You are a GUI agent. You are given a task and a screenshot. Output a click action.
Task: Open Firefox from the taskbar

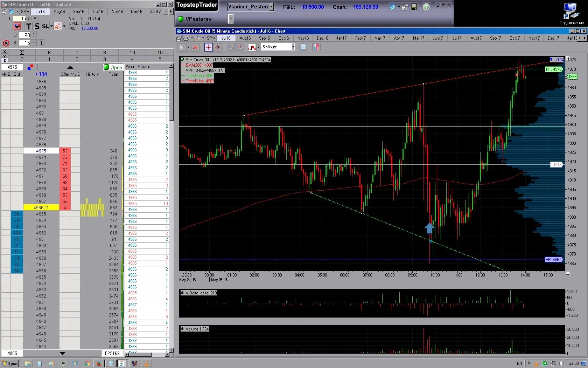click(99, 363)
